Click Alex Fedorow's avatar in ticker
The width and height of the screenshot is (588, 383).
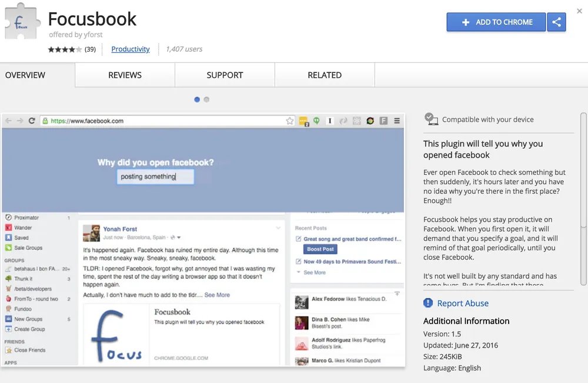pyautogui.click(x=302, y=302)
